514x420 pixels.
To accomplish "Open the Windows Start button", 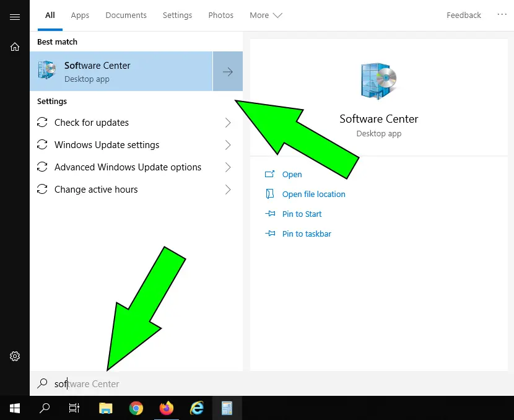I will click(15, 408).
